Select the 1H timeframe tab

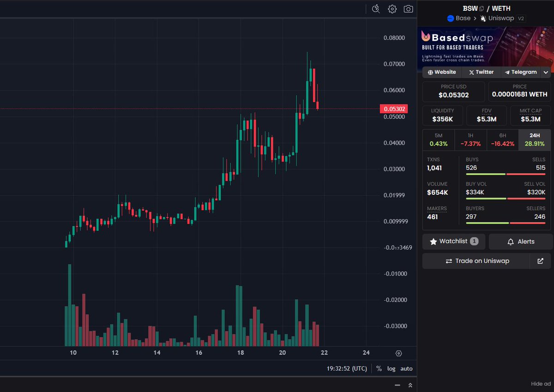coord(470,140)
